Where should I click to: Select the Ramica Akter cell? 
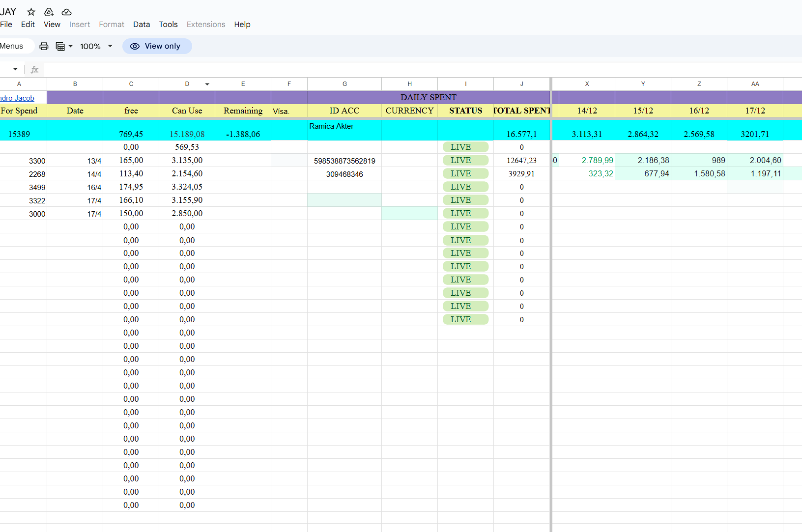coord(344,130)
